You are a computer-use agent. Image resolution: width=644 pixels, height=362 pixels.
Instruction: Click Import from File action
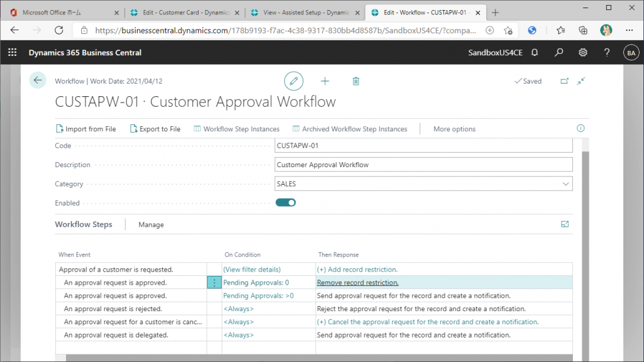pyautogui.click(x=86, y=129)
